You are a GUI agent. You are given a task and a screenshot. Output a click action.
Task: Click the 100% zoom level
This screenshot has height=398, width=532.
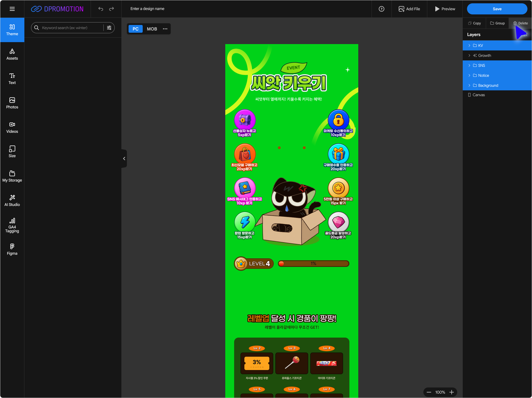click(x=440, y=392)
